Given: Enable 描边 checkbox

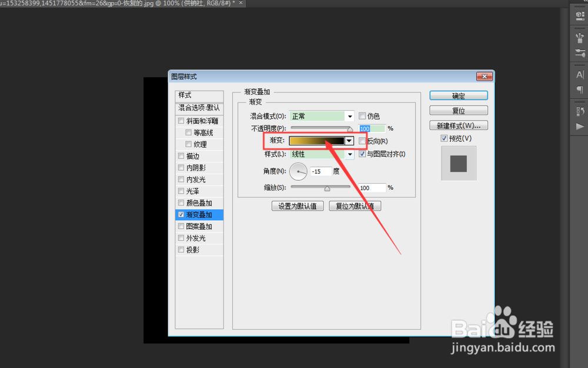Looking at the screenshot, I should tap(181, 156).
